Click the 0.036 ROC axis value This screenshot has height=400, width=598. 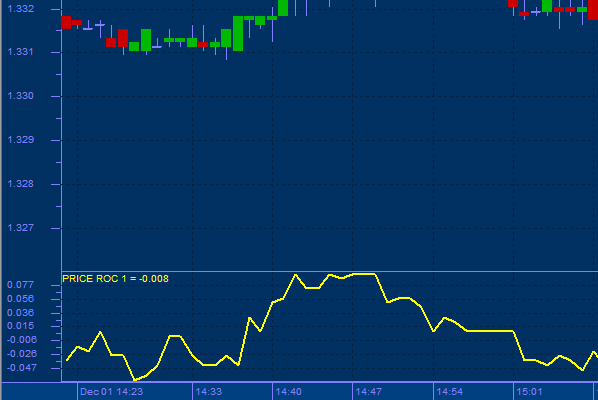point(21,313)
